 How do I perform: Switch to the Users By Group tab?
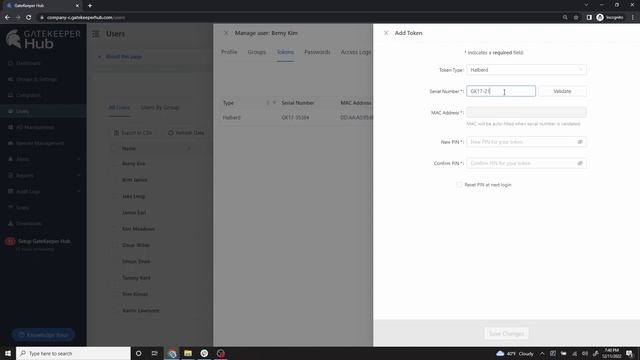(x=160, y=108)
